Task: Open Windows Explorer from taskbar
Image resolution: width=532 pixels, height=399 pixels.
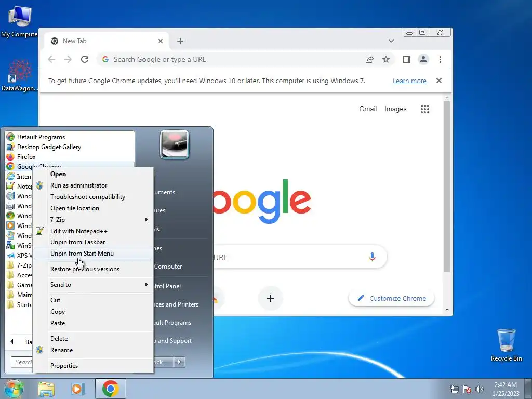Action: coord(46,389)
